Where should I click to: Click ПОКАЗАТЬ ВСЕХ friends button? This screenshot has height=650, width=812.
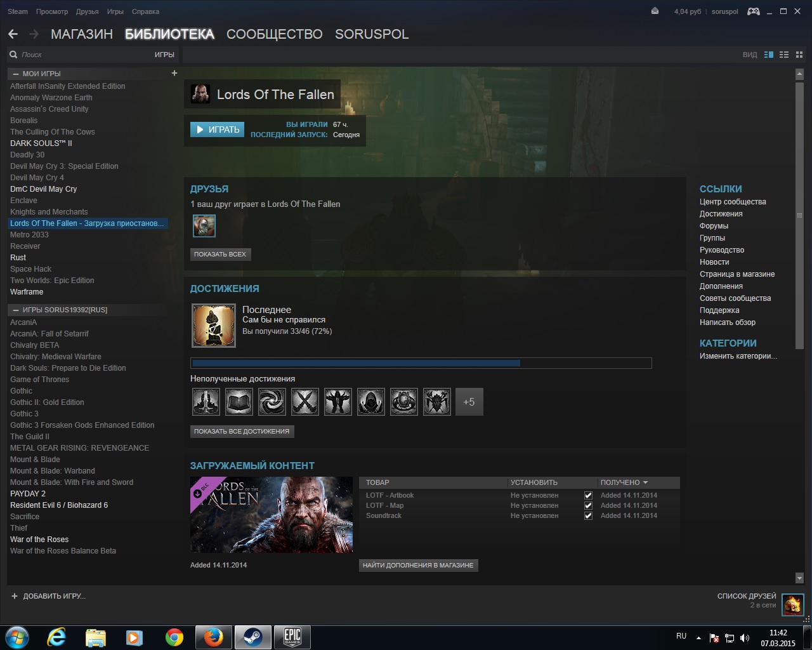pyautogui.click(x=220, y=254)
